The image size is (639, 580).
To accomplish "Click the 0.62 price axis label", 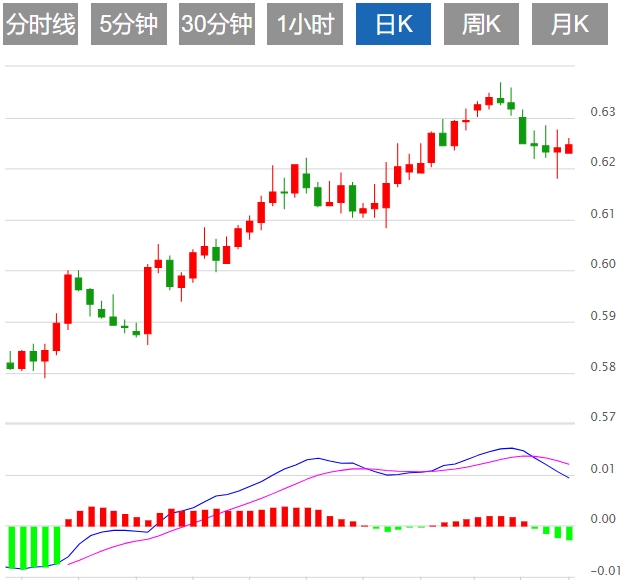I will coord(602,162).
